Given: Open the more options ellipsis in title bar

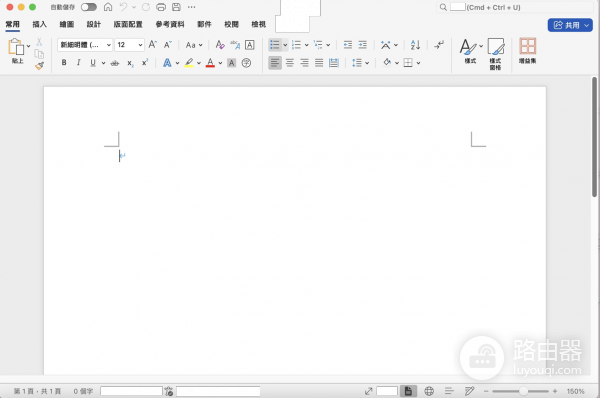Looking at the screenshot, I should pos(192,7).
